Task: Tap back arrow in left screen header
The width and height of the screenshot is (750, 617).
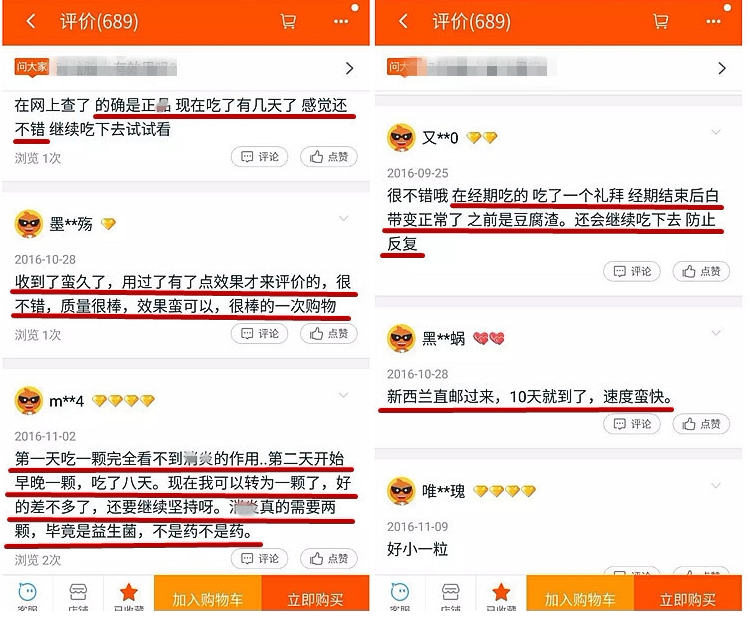Action: tap(31, 22)
